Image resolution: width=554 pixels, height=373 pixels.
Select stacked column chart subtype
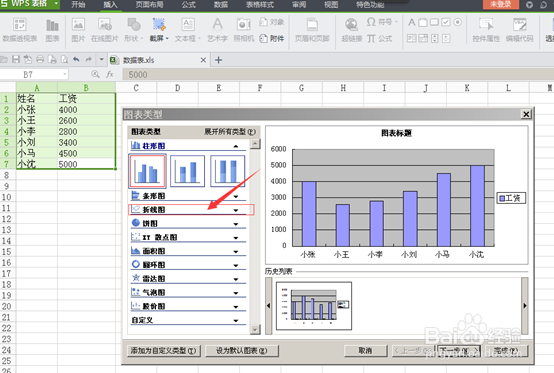click(x=187, y=171)
